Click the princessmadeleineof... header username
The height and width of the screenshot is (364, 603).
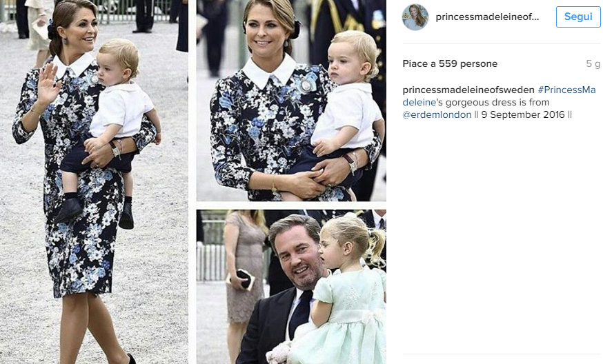tap(487, 17)
